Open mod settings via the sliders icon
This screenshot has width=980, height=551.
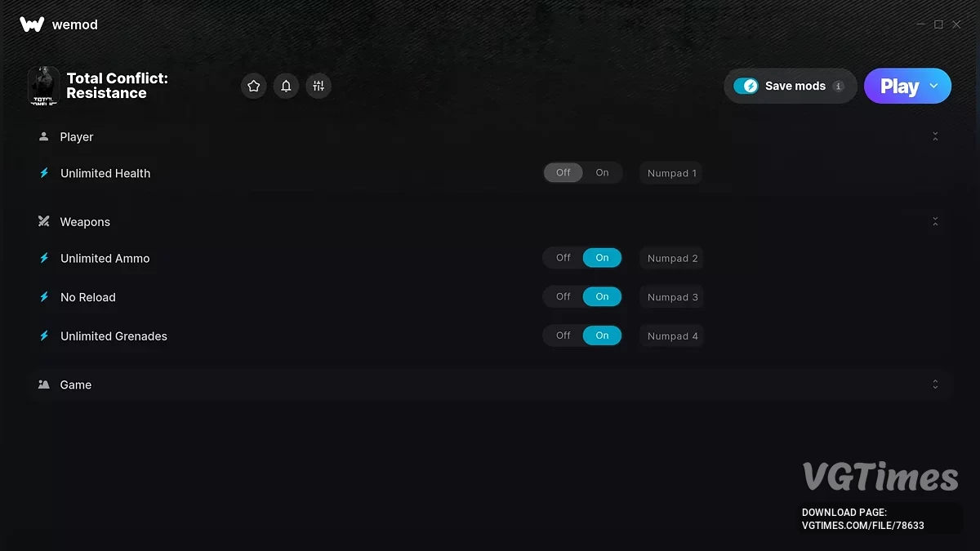[x=318, y=86]
